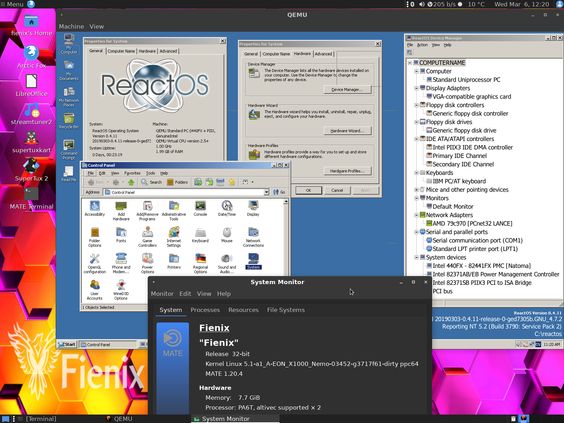
Task: Open Date/Time applet icon
Action: pos(227,208)
